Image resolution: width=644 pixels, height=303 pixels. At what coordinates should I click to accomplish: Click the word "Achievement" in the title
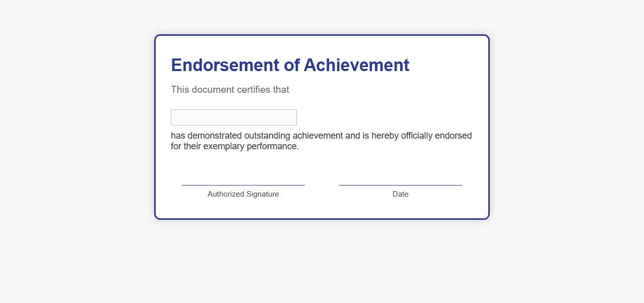point(356,65)
